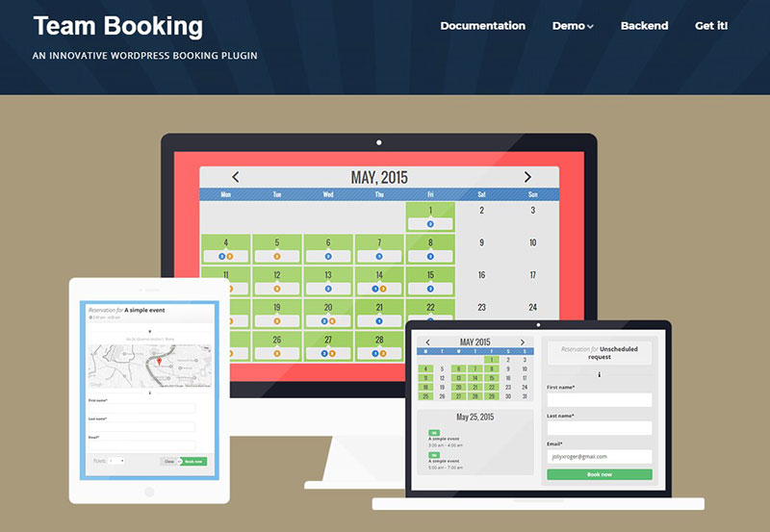
Task: Click 'MAY 2015' heading on laptop calendar
Action: (x=475, y=342)
